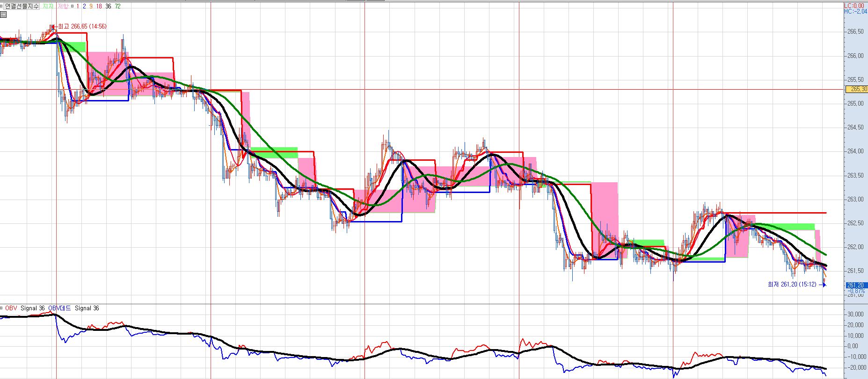Screen dimensions: 868x379
Task: Click the green 72-period moving average label
Action: point(117,7)
